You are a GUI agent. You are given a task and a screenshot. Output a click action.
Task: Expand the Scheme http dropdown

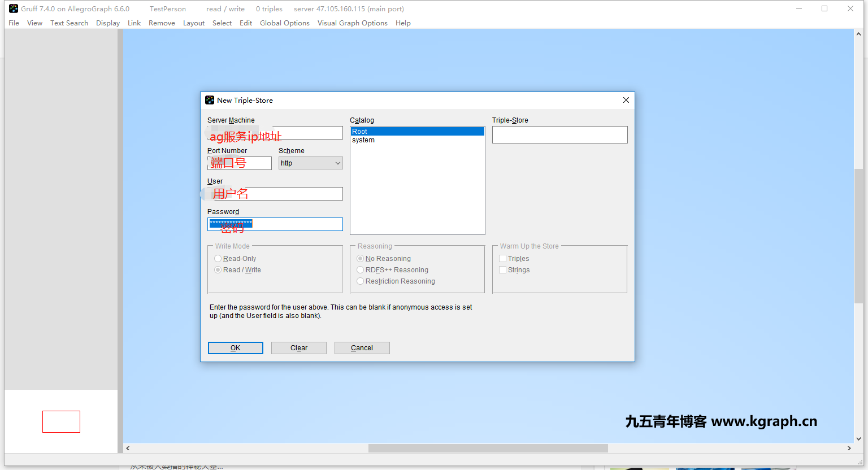pos(311,163)
